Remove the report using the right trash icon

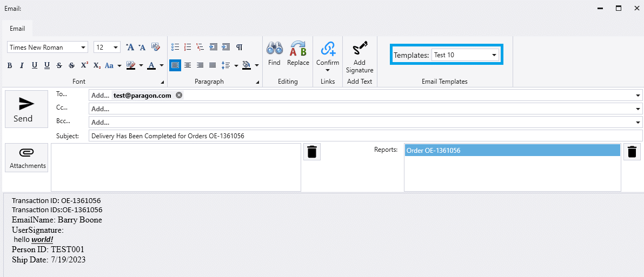point(632,152)
